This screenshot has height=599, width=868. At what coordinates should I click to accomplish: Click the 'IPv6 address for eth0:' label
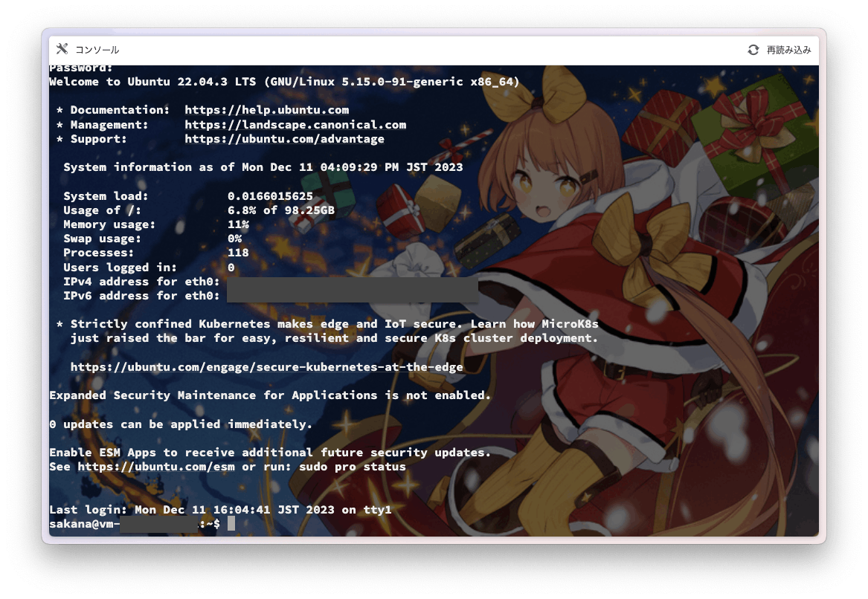(x=141, y=296)
